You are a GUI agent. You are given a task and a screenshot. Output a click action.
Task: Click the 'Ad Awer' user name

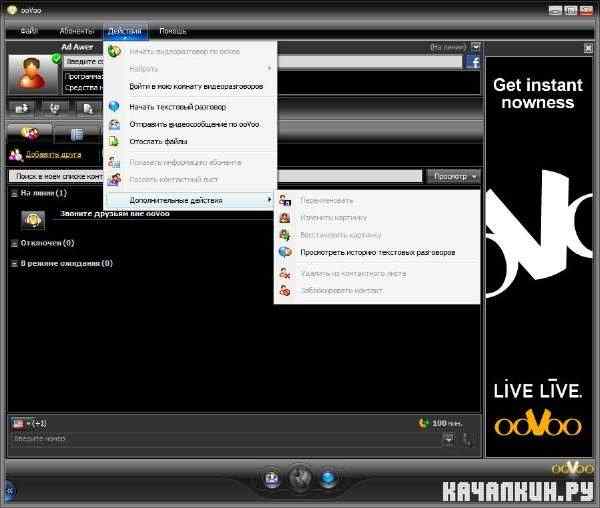77,47
